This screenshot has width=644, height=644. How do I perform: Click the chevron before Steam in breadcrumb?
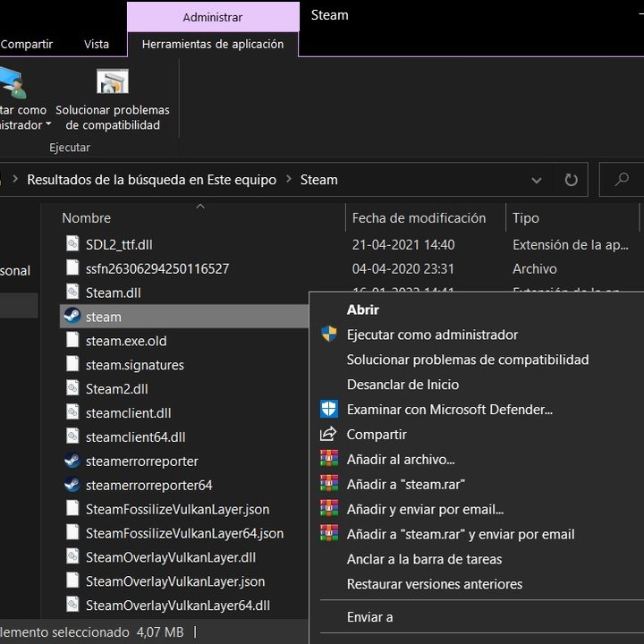click(x=289, y=180)
